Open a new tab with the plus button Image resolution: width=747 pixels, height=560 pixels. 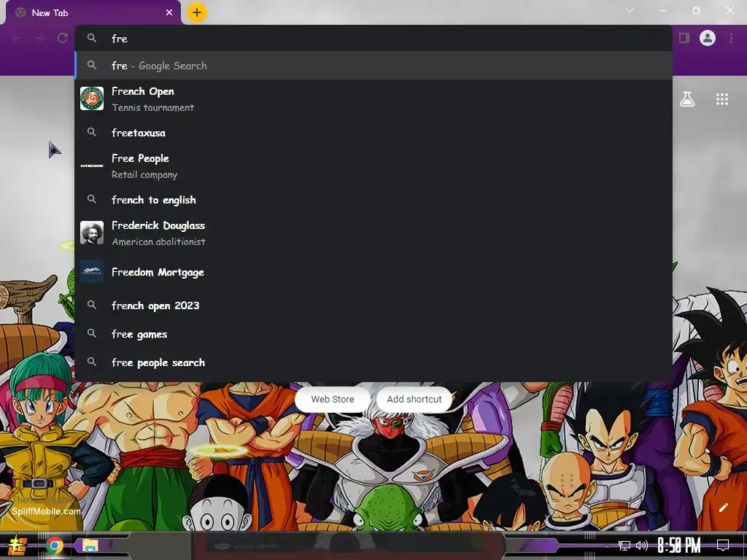197,12
